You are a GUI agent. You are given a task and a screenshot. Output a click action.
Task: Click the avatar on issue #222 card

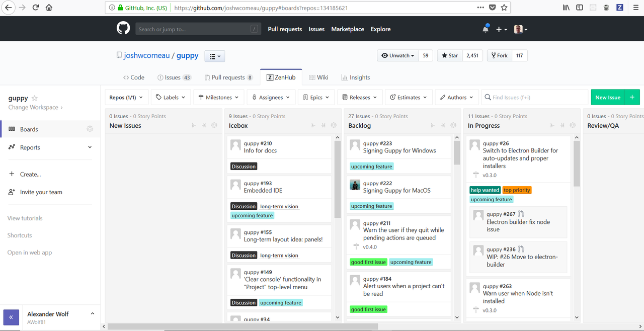[x=355, y=185]
